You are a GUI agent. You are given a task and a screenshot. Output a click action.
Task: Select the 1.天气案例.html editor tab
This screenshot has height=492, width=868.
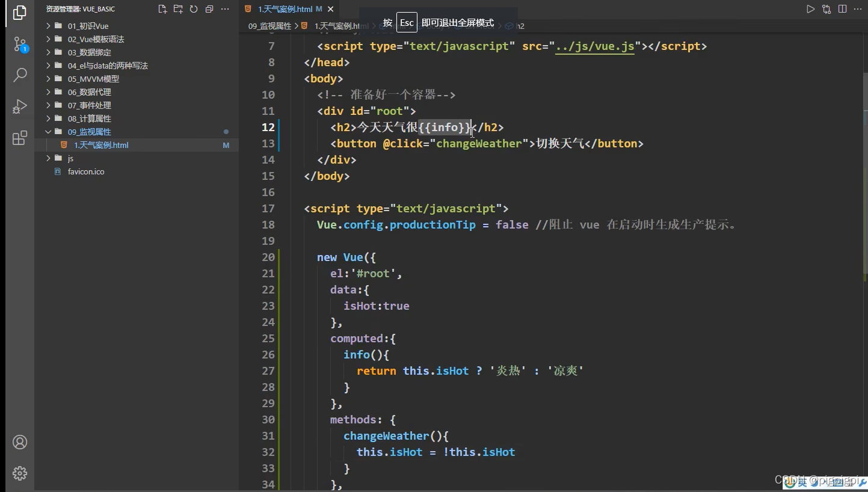[x=290, y=10]
